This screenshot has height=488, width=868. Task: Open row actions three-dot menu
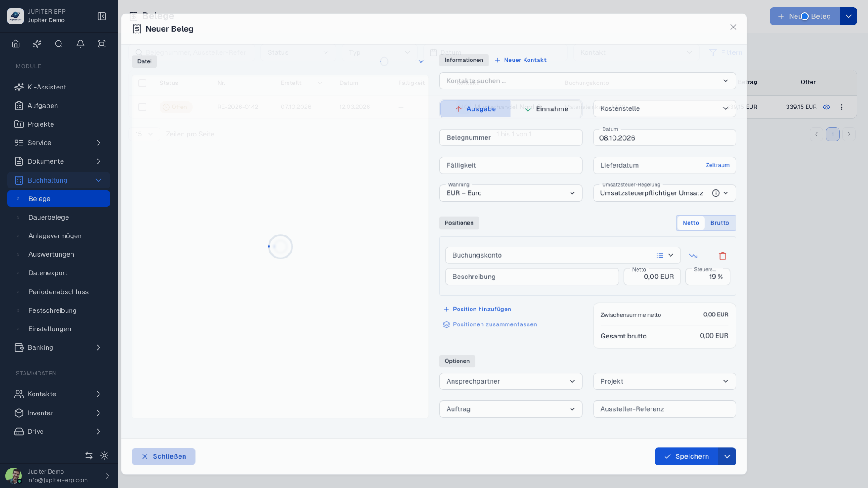point(842,107)
